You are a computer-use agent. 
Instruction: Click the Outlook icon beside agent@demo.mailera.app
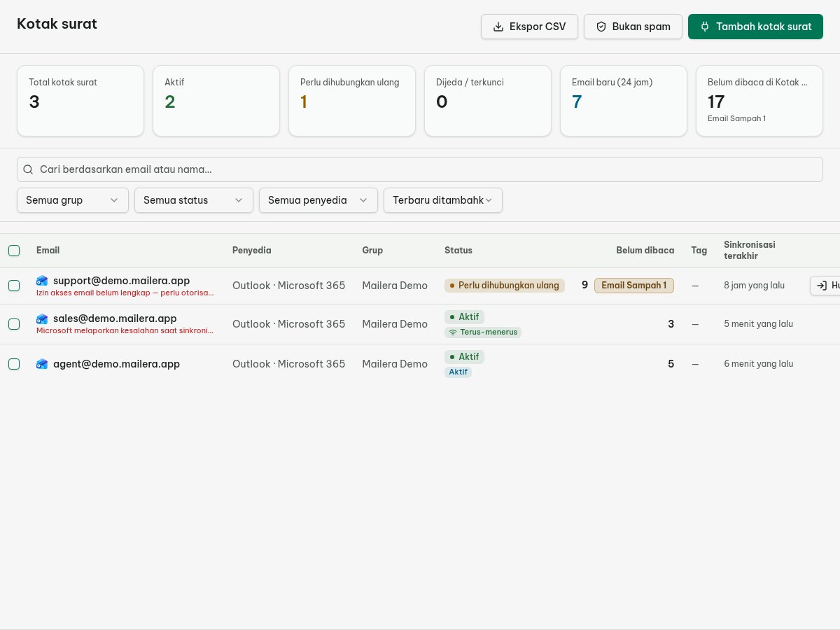coord(42,364)
